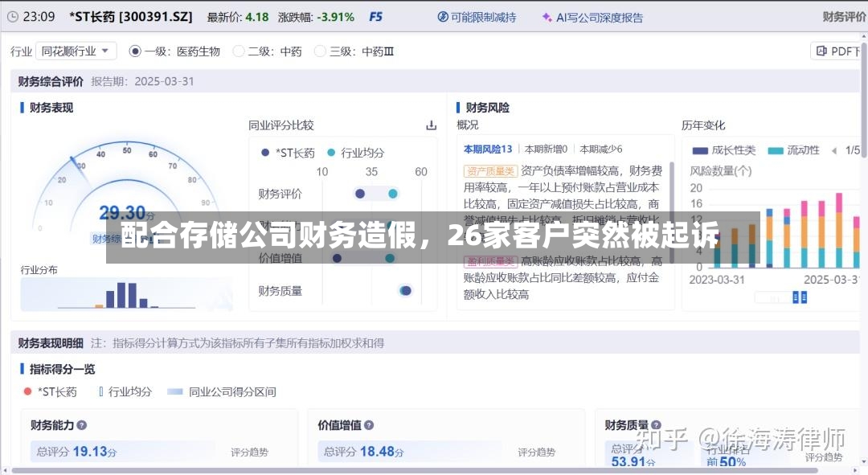The height and width of the screenshot is (475, 868).
Task: Click help icon beside 价值增值
Action: [369, 425]
